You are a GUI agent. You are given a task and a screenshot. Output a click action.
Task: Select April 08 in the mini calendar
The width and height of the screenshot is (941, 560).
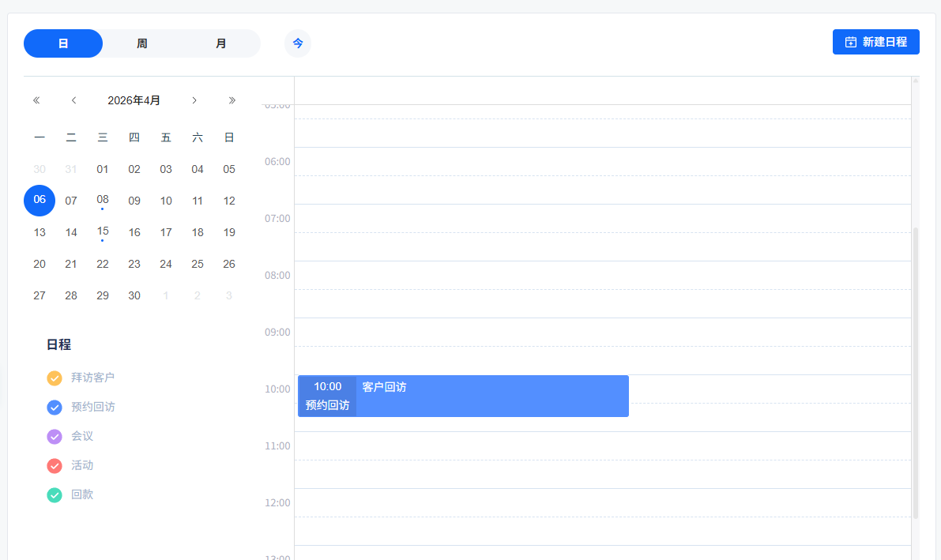click(103, 201)
